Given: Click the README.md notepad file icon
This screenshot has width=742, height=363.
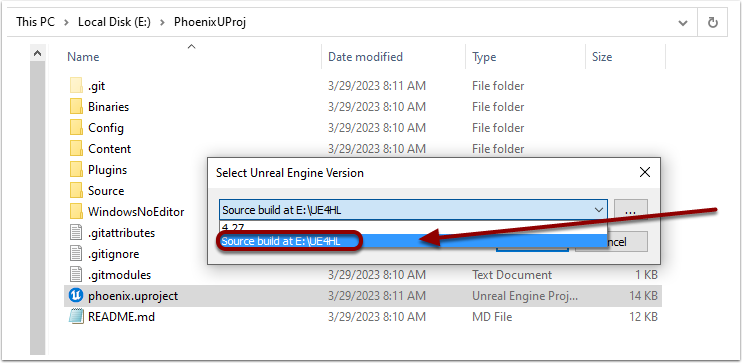Looking at the screenshot, I should 76,317.
